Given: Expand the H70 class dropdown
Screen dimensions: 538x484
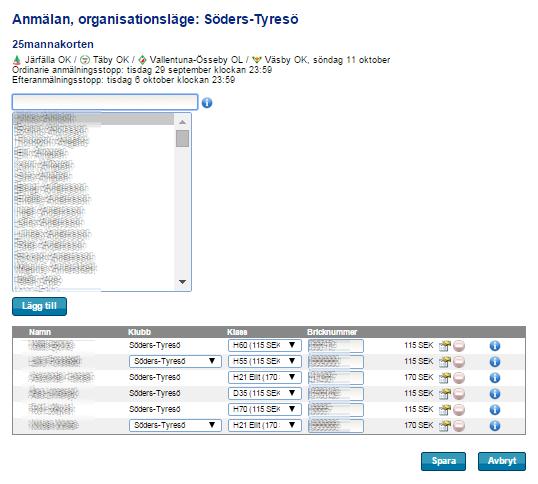Looking at the screenshot, I should coord(265,409).
